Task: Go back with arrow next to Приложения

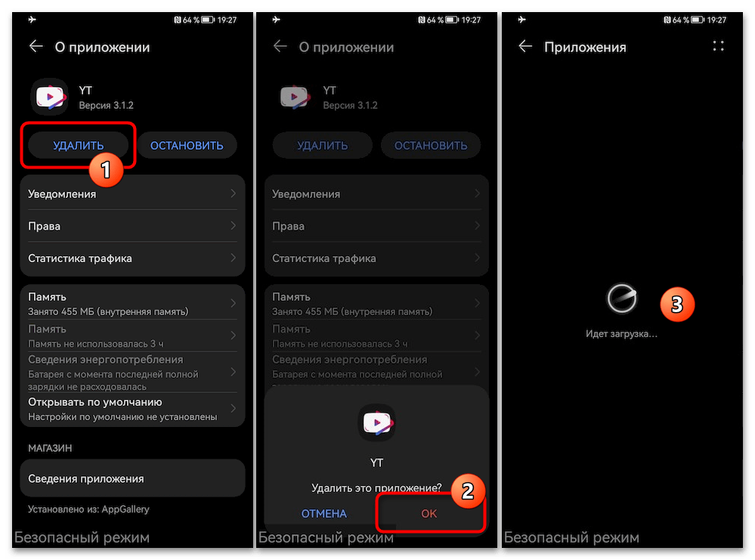Action: coord(524,47)
